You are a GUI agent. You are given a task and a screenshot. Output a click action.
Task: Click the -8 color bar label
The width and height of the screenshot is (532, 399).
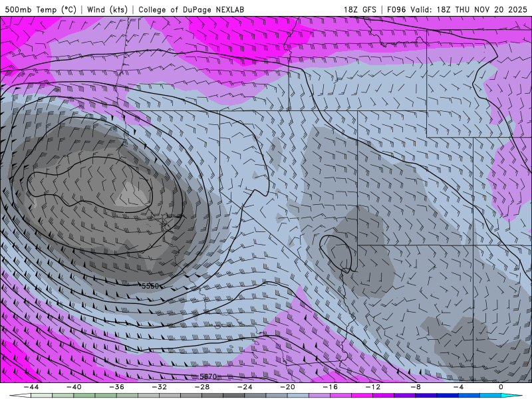click(416, 387)
